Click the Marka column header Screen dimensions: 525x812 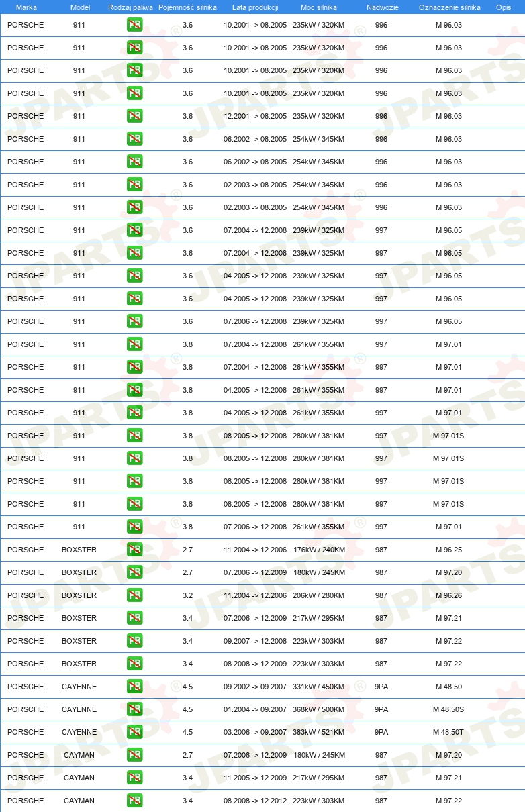click(26, 7)
